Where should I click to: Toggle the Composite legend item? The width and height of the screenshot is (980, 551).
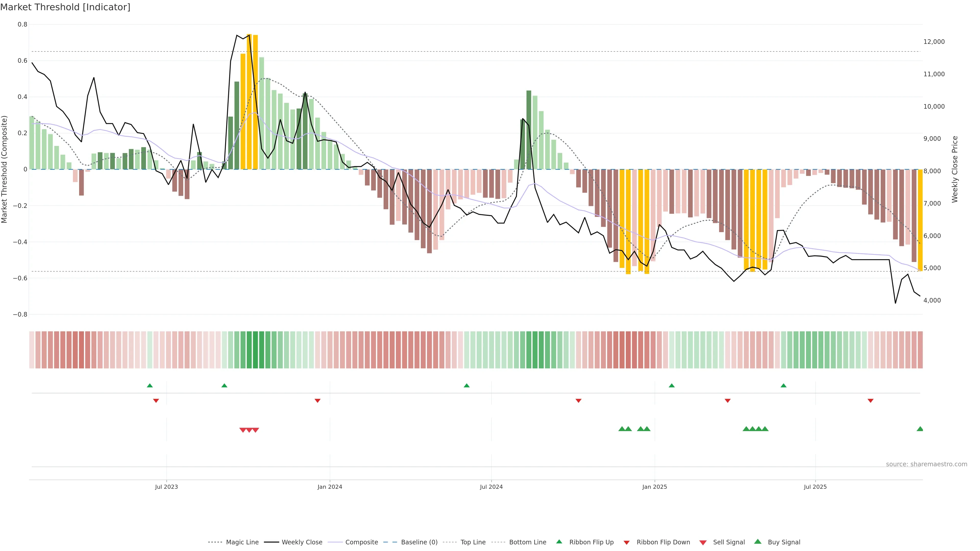pos(361,542)
